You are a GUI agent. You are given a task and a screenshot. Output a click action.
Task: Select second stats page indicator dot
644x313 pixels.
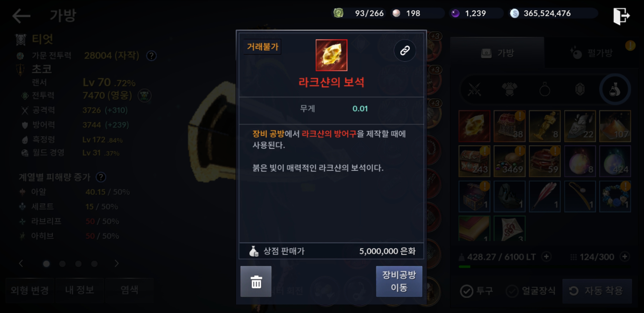pos(62,264)
